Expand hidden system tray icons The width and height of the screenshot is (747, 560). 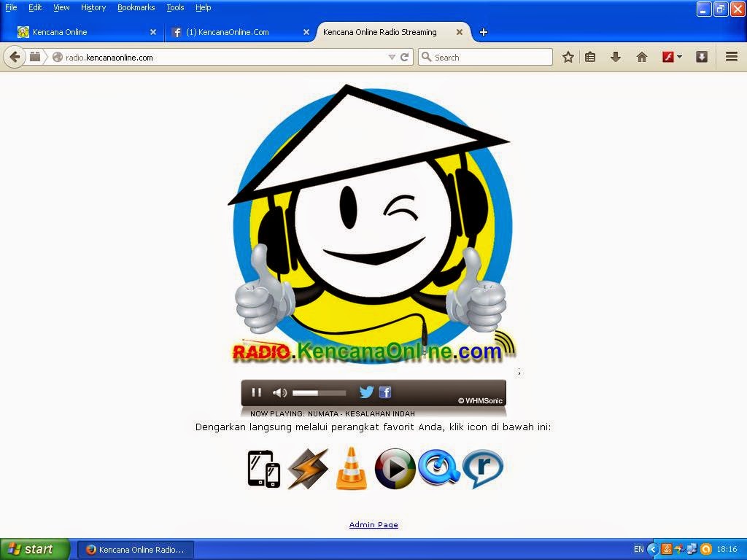pos(653,550)
